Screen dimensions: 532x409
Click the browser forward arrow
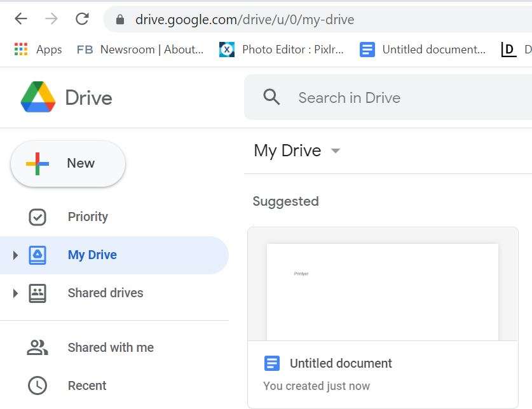[x=51, y=18]
